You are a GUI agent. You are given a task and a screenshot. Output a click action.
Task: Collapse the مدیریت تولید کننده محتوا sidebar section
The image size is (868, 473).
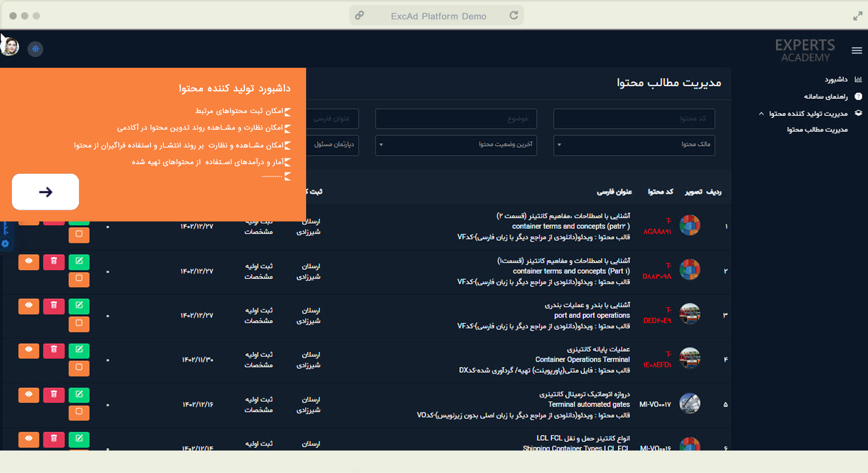[808, 114]
